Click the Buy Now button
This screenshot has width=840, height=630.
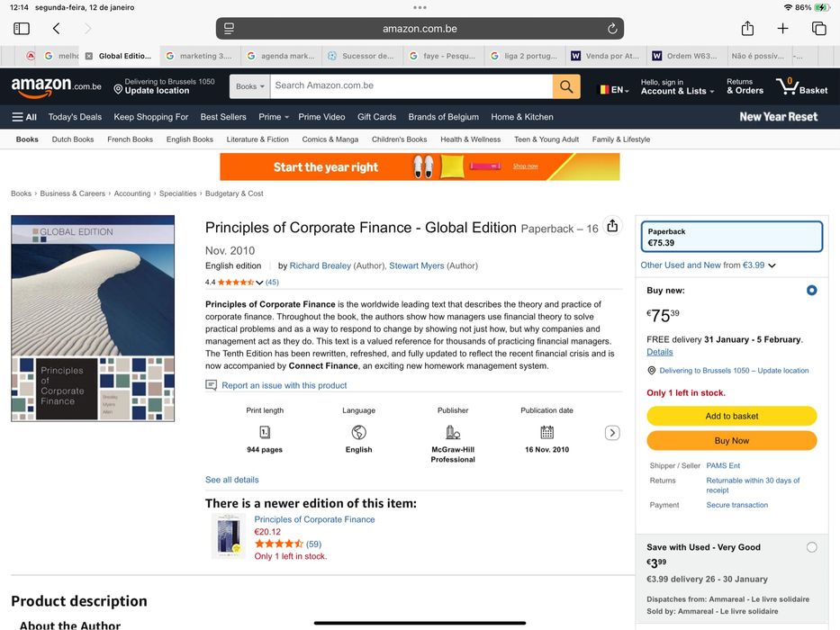coord(732,440)
